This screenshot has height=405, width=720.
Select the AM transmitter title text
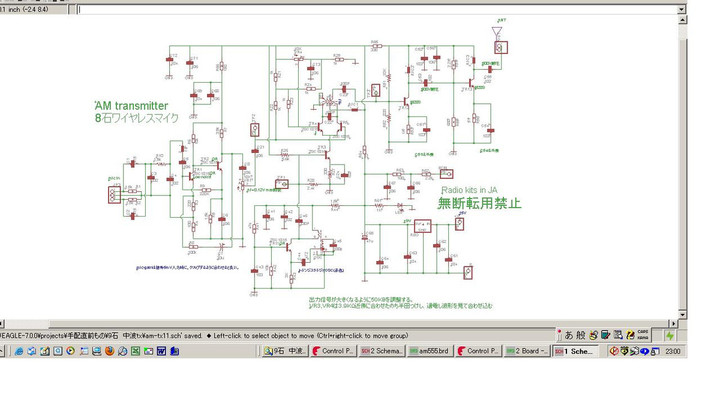pos(131,105)
